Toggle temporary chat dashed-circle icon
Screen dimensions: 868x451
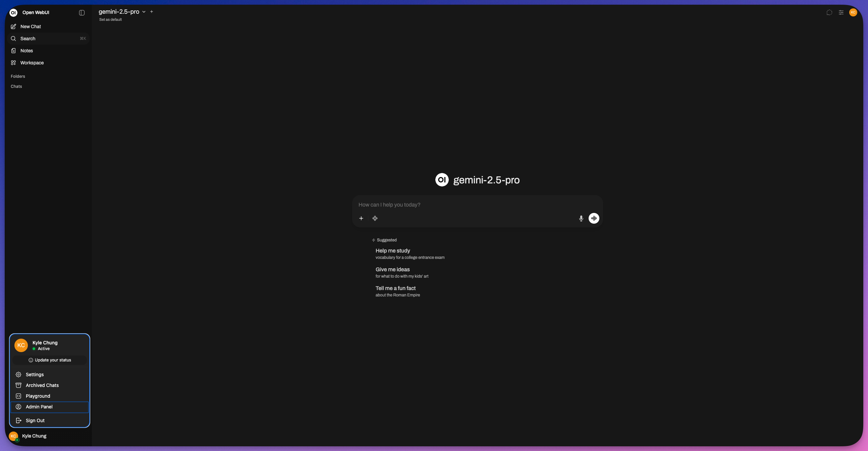[829, 12]
